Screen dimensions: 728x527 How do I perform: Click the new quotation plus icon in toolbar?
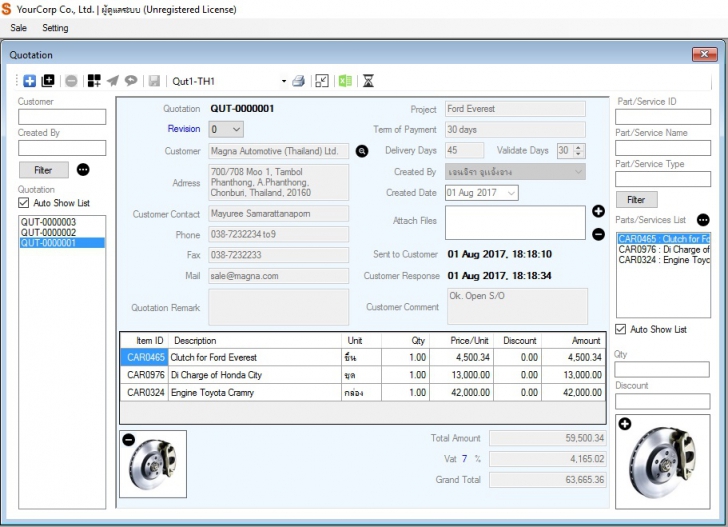click(x=30, y=81)
